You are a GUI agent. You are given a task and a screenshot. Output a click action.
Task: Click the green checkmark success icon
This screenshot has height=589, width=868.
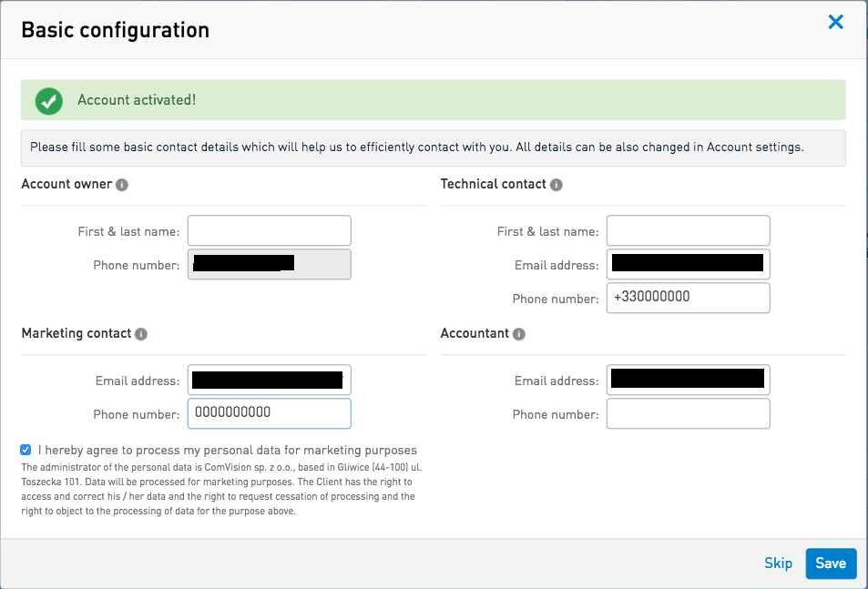pyautogui.click(x=49, y=100)
